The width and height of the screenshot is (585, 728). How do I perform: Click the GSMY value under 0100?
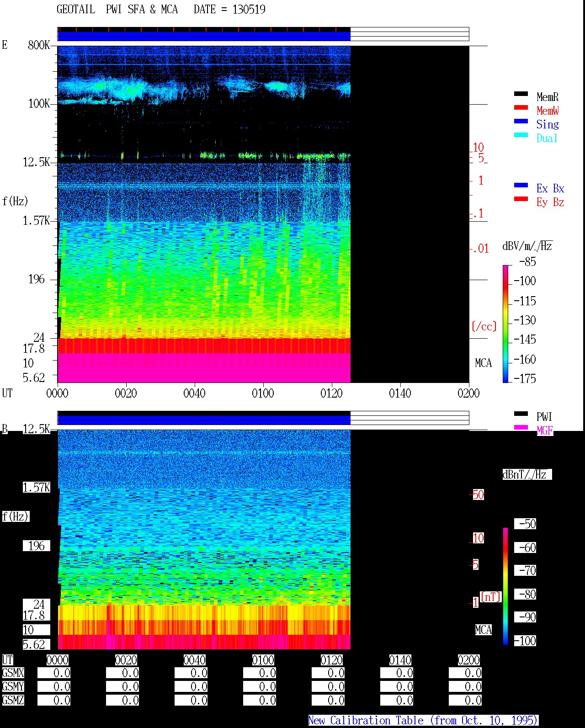(260, 686)
